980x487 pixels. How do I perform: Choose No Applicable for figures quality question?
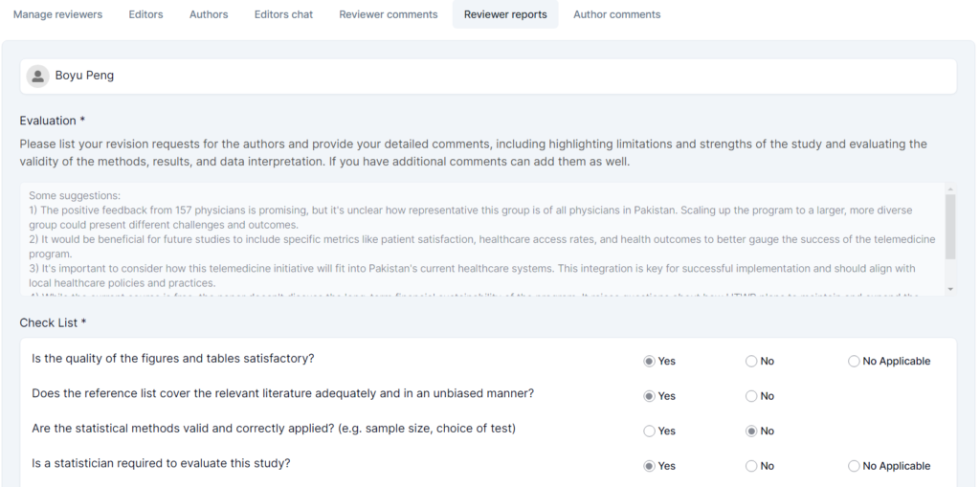click(854, 362)
